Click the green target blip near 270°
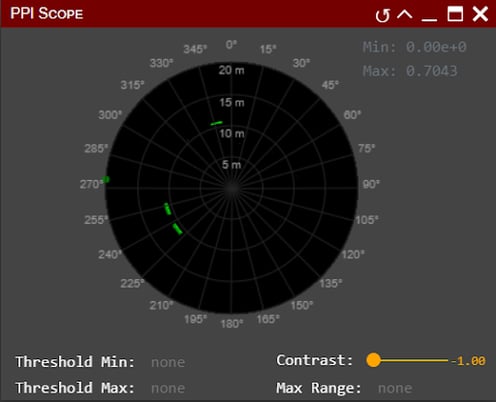Screen dimensions: 496x402 [106, 179]
